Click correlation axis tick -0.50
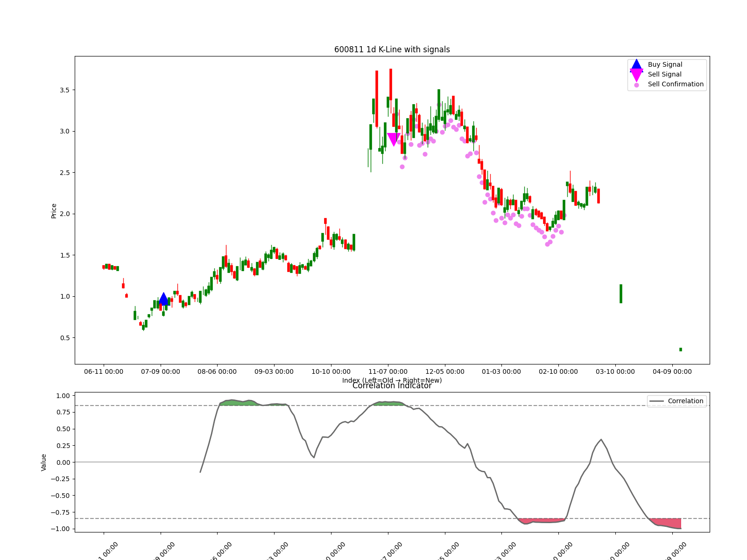The image size is (747, 560). [x=61, y=496]
